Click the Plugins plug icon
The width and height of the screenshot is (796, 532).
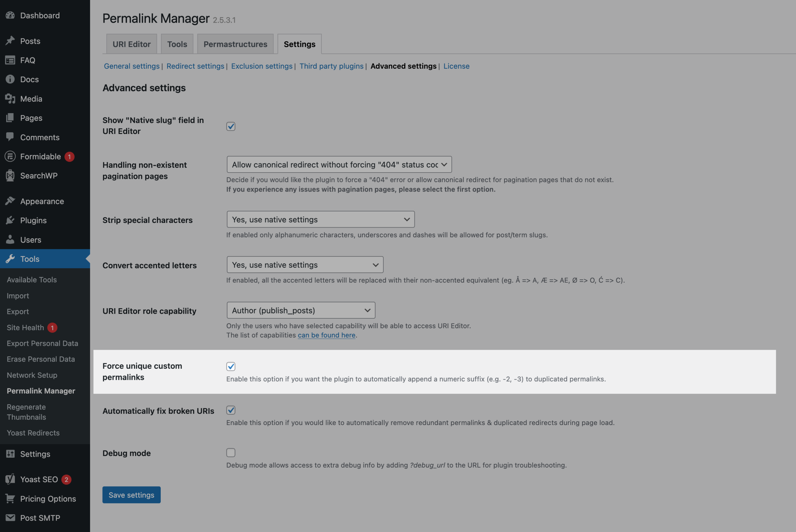[x=10, y=220]
